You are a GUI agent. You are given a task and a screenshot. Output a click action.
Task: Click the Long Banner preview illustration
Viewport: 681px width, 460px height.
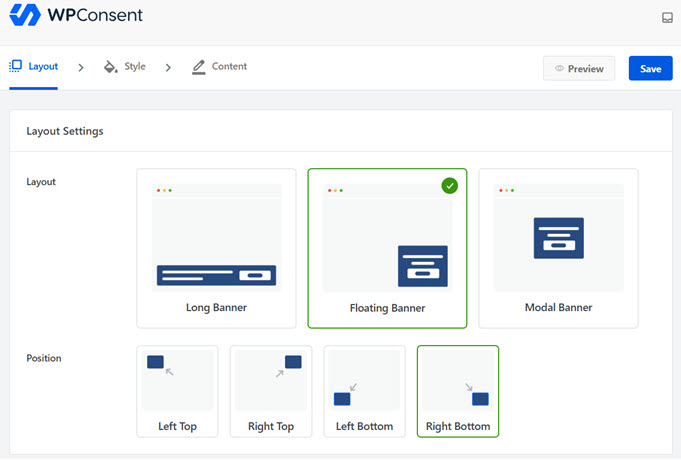216,239
